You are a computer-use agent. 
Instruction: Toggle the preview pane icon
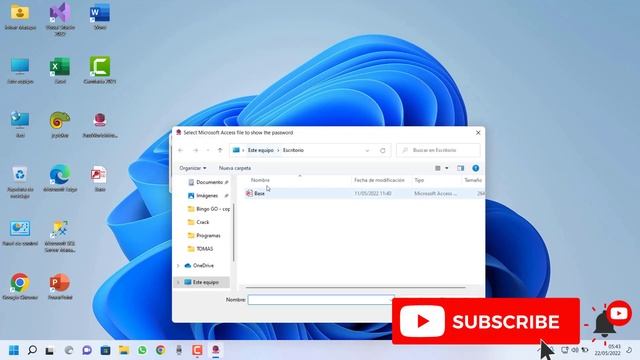[x=460, y=168]
